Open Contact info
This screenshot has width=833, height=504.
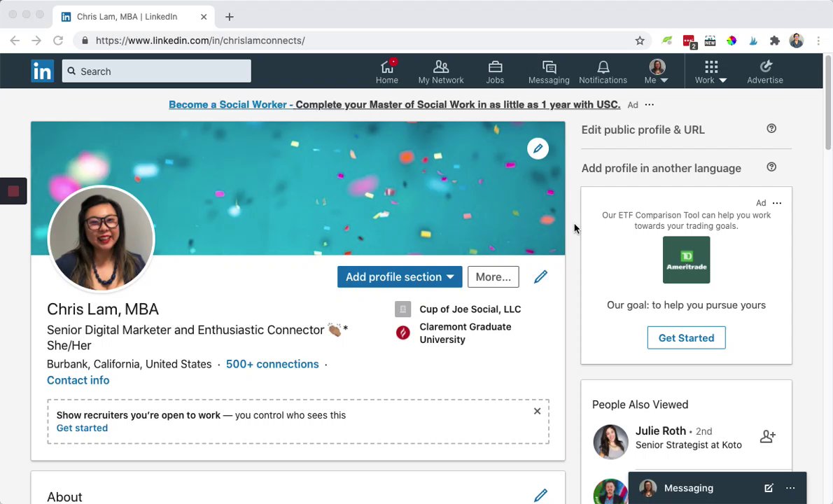[x=78, y=380]
